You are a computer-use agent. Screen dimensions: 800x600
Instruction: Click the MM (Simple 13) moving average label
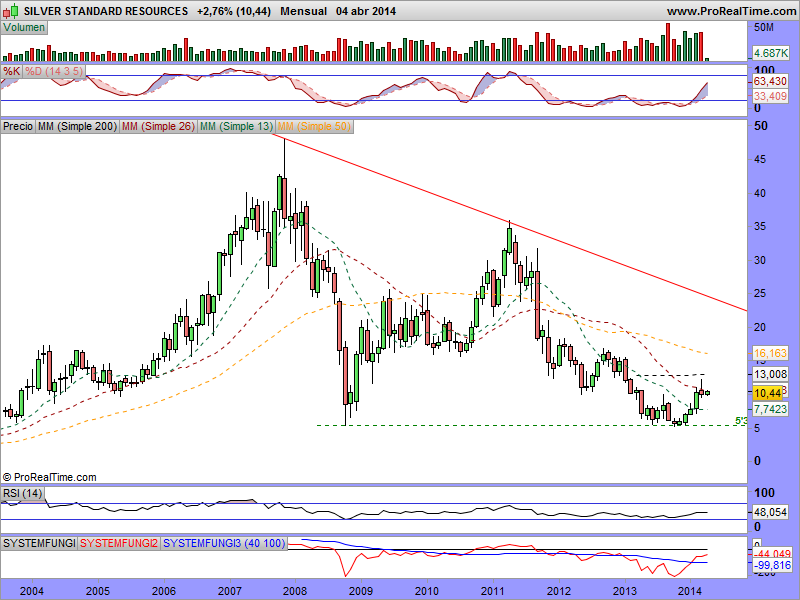point(236,127)
